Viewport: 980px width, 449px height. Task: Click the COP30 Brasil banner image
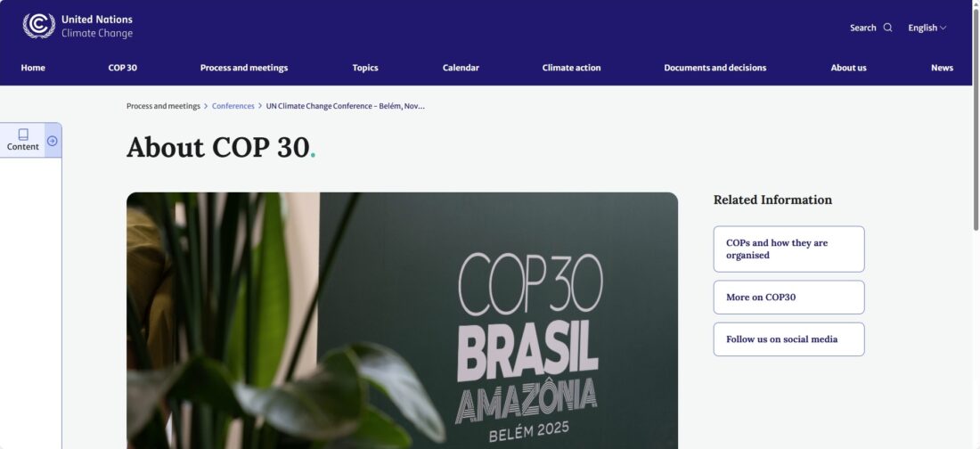[x=402, y=320]
